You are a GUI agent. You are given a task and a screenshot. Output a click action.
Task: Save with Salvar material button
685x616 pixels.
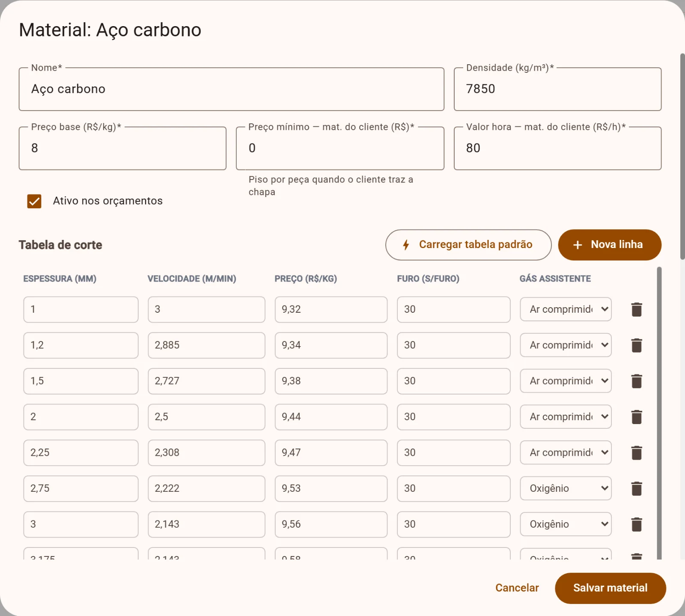(610, 588)
